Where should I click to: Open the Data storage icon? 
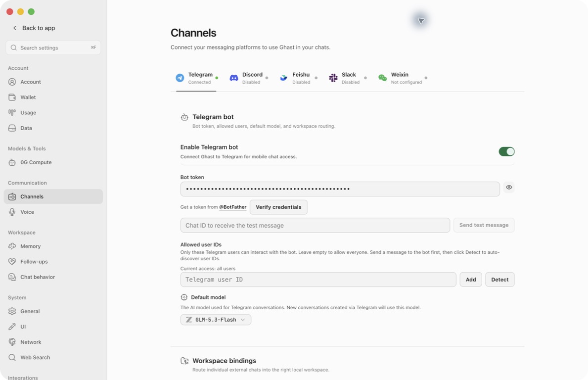coord(12,128)
